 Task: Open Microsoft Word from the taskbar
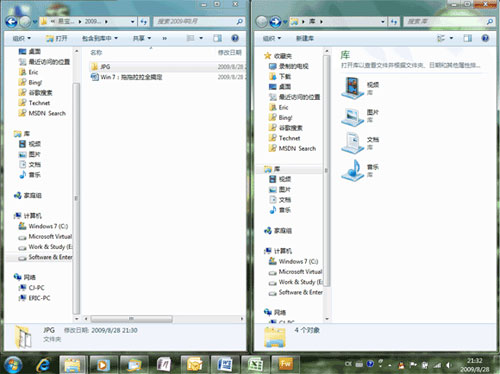point(224,365)
